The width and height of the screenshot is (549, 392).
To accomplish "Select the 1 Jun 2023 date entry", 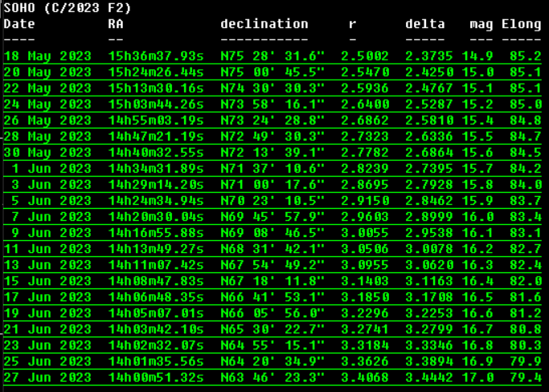I will tap(51, 169).
